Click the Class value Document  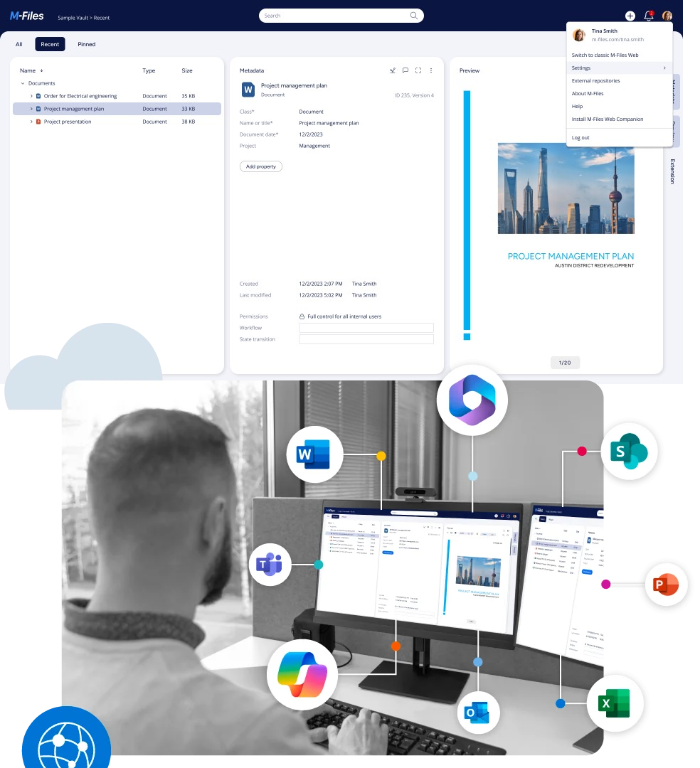(x=312, y=112)
